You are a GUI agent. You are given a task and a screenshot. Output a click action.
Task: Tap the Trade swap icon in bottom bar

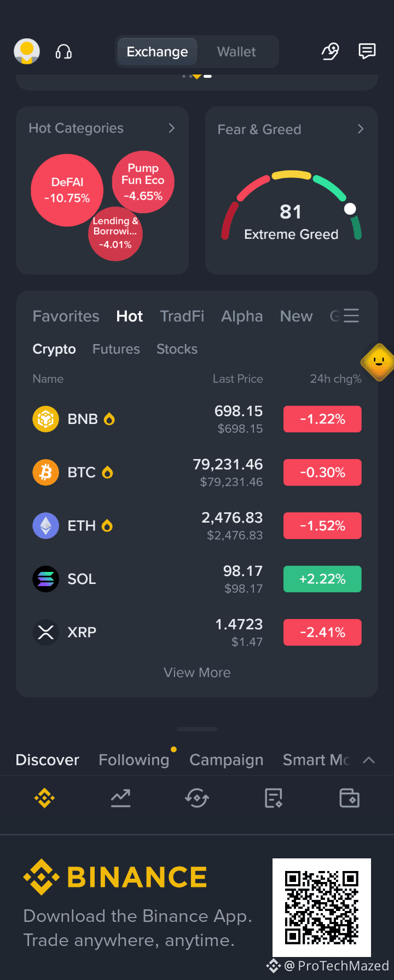(197, 798)
